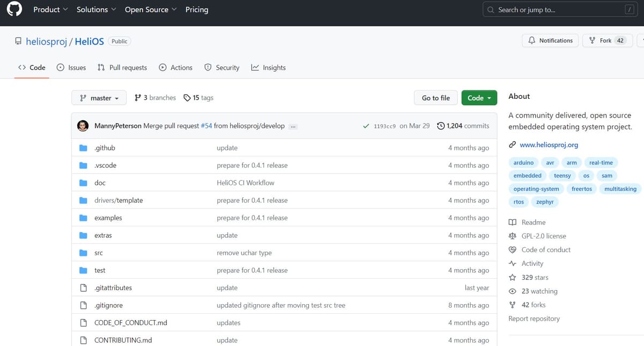The width and height of the screenshot is (644, 346).
Task: Click the zephyr topic tag
Action: [x=545, y=202]
